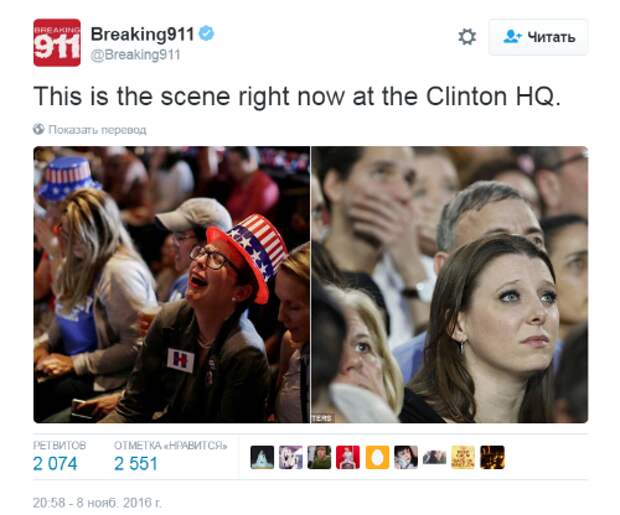Open the left photo with flag hat

coord(172,284)
